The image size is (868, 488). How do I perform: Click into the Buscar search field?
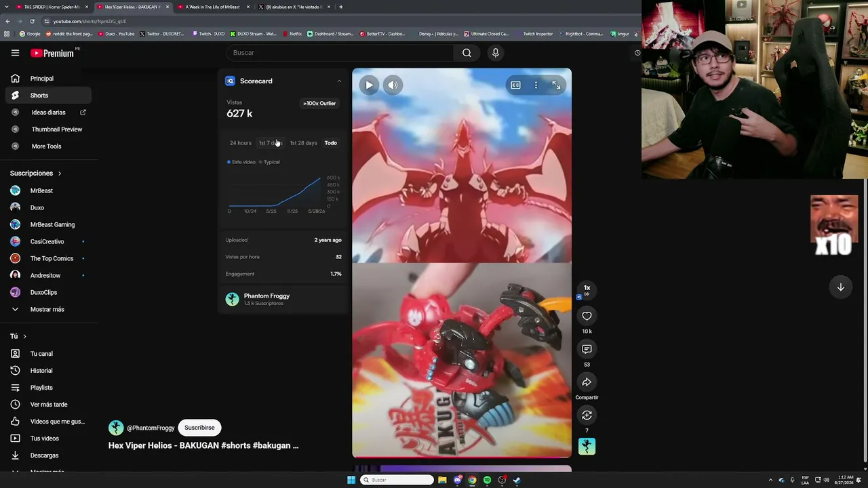(x=339, y=53)
